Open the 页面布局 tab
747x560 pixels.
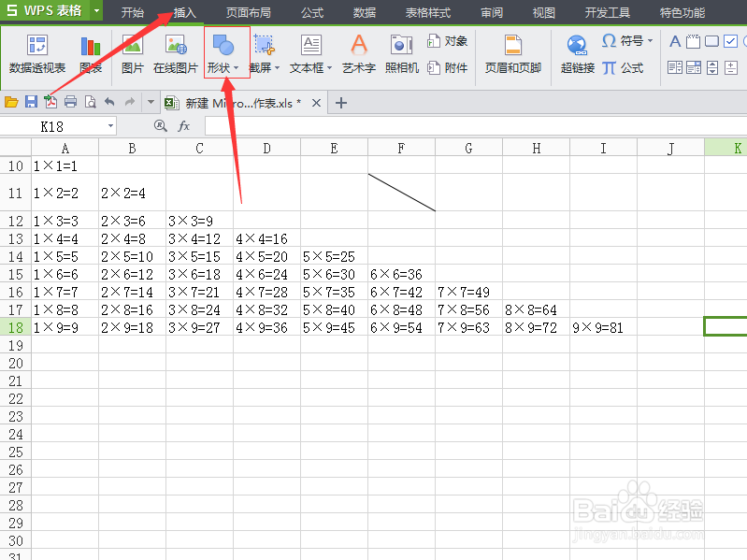pyautogui.click(x=248, y=12)
